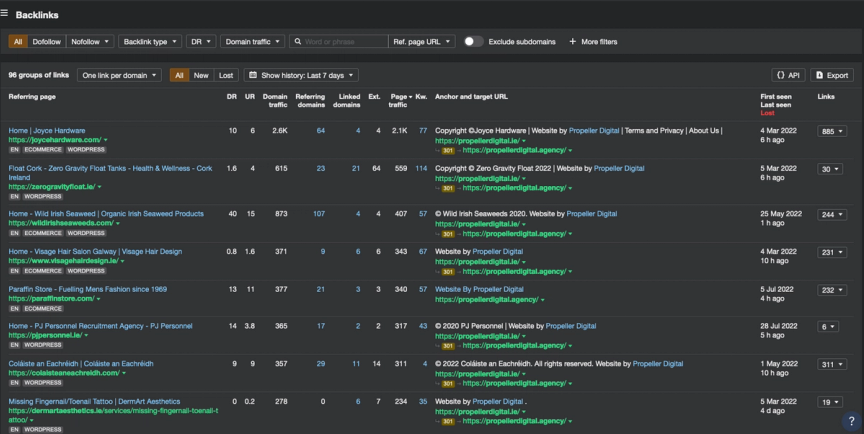Click the help question mark icon

click(x=851, y=422)
